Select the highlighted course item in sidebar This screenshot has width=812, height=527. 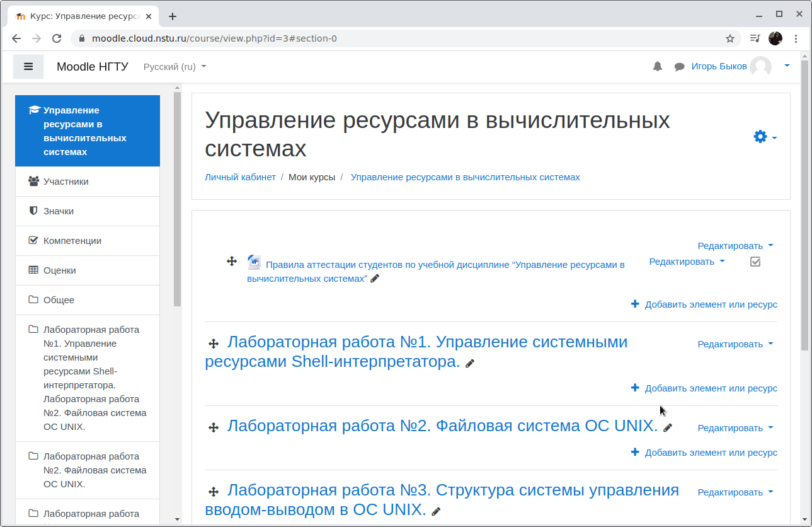click(88, 131)
